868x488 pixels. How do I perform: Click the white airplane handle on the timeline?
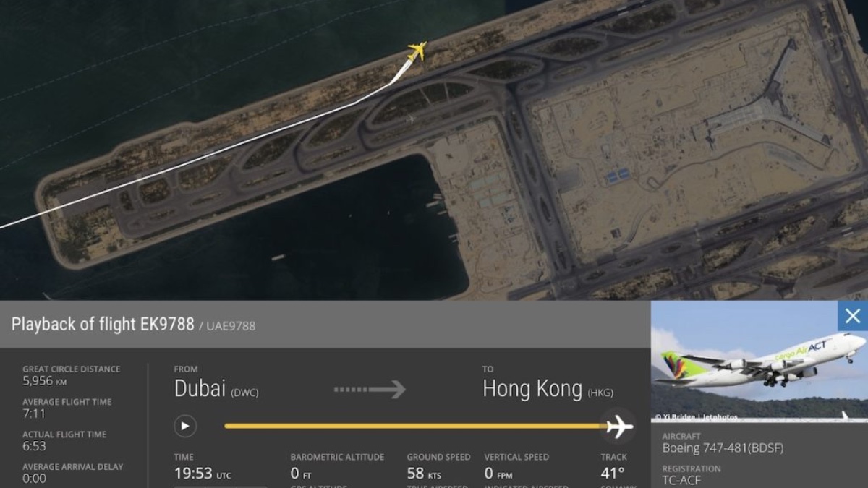[x=620, y=426]
